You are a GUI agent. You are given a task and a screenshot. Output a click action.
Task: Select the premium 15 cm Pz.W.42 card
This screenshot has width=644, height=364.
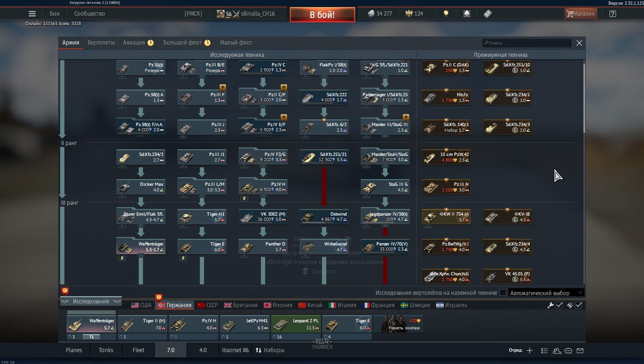click(x=446, y=157)
